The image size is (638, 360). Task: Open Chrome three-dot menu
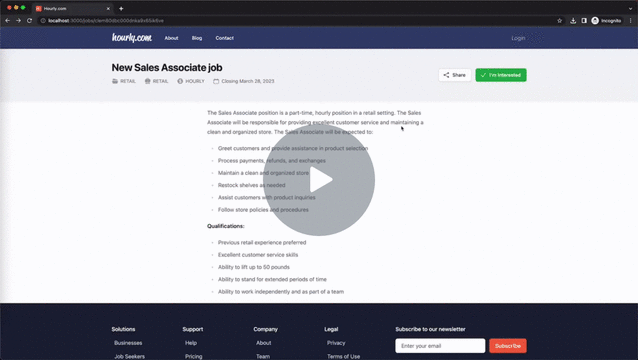pyautogui.click(x=631, y=20)
